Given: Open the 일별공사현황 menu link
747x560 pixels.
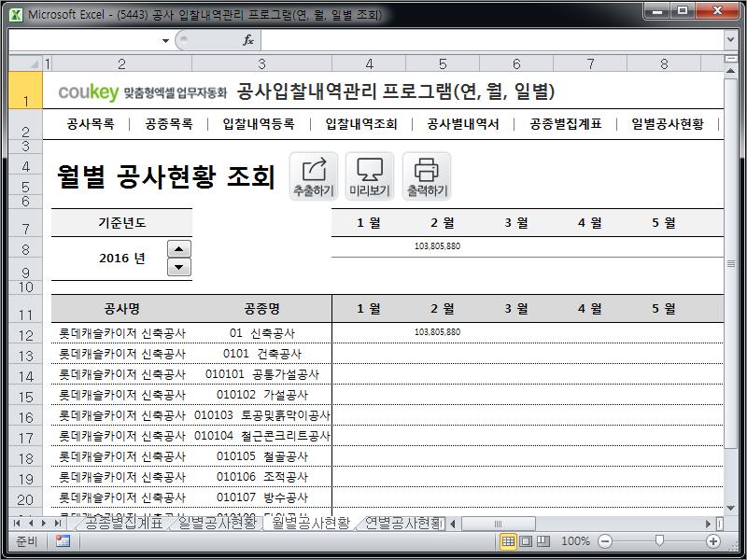Looking at the screenshot, I should [x=668, y=124].
